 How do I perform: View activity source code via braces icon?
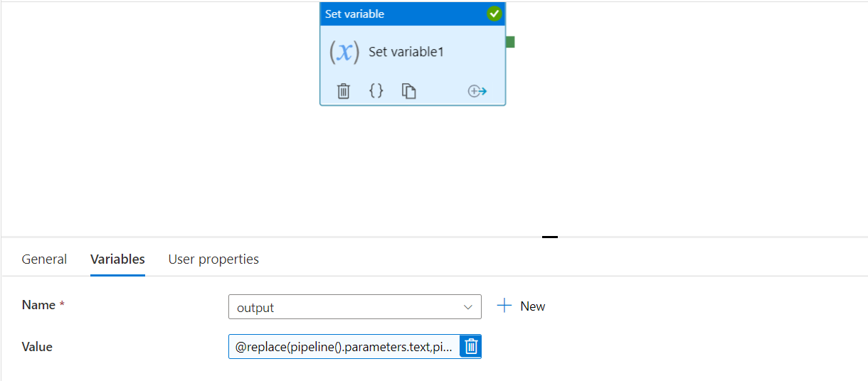click(x=376, y=91)
